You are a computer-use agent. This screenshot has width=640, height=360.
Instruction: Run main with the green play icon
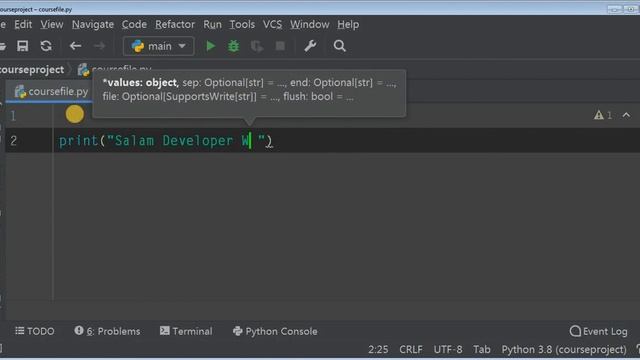click(211, 46)
